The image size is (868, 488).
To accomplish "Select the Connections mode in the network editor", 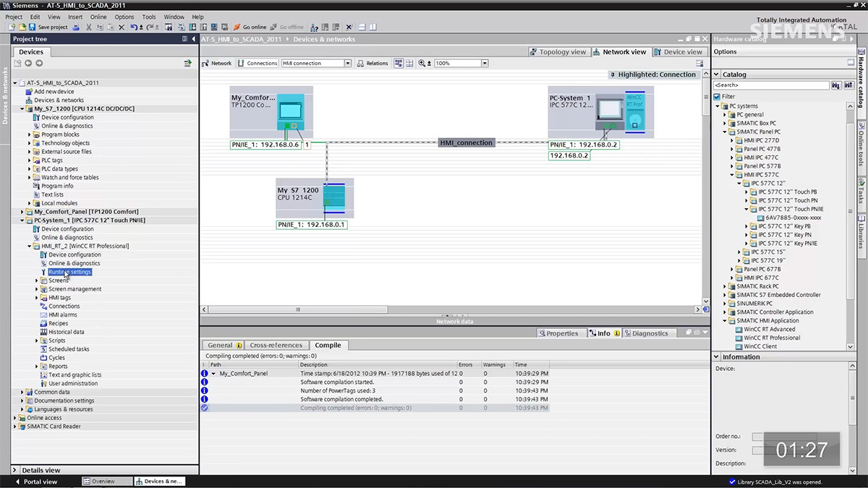I will [258, 63].
